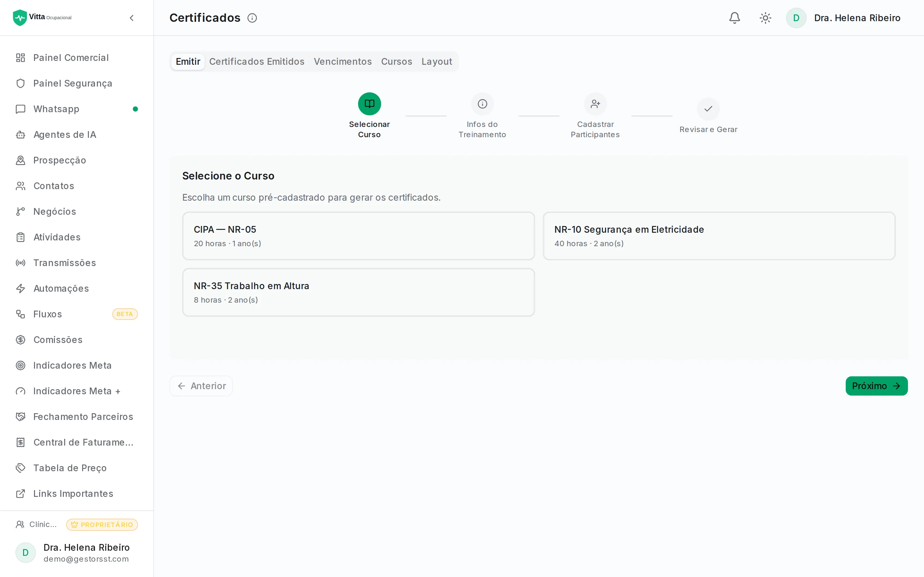Click the Revisar e Gerar checkmark icon

click(708, 109)
